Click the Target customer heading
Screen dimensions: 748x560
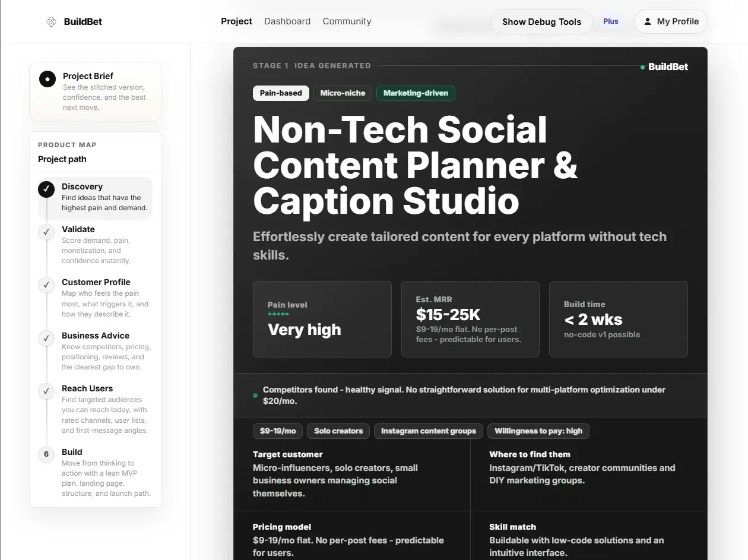(x=288, y=454)
